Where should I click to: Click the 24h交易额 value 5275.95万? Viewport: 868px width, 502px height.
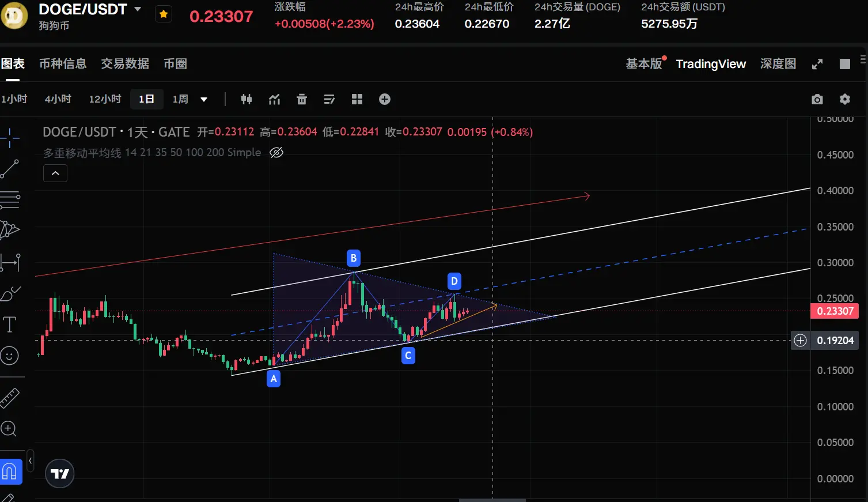(x=669, y=24)
